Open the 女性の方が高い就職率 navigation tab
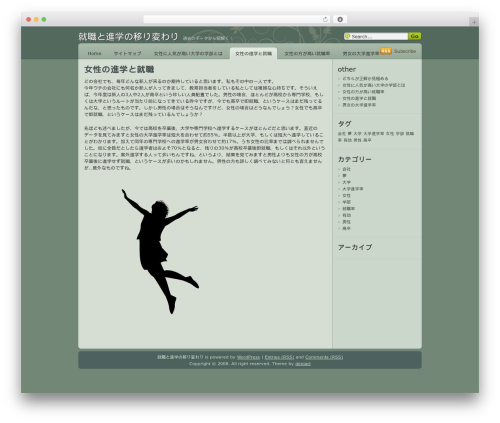 coord(307,53)
